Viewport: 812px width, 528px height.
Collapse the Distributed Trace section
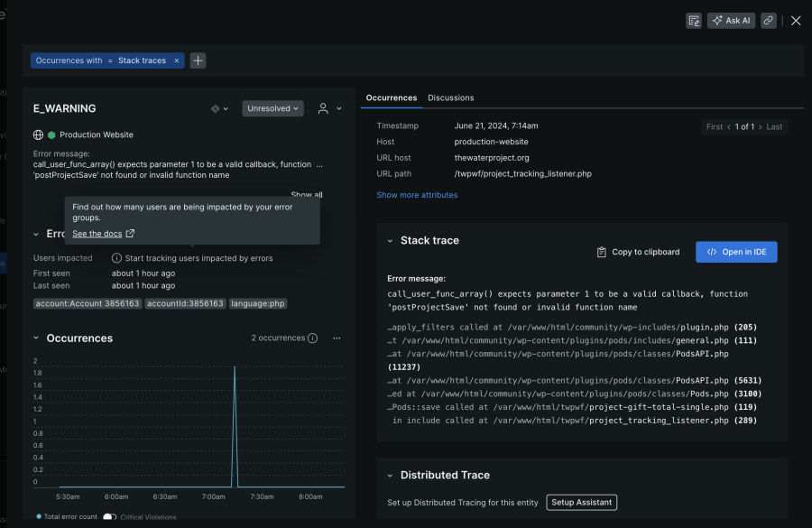tap(391, 476)
